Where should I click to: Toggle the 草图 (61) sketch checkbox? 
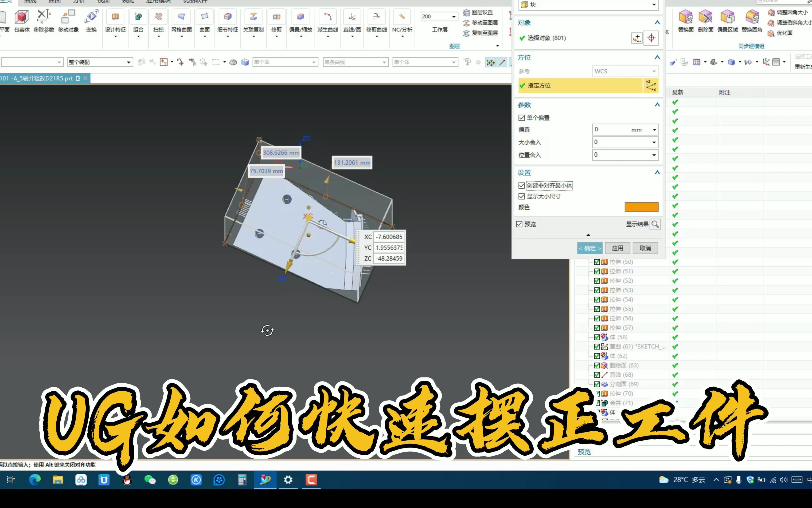pos(597,347)
